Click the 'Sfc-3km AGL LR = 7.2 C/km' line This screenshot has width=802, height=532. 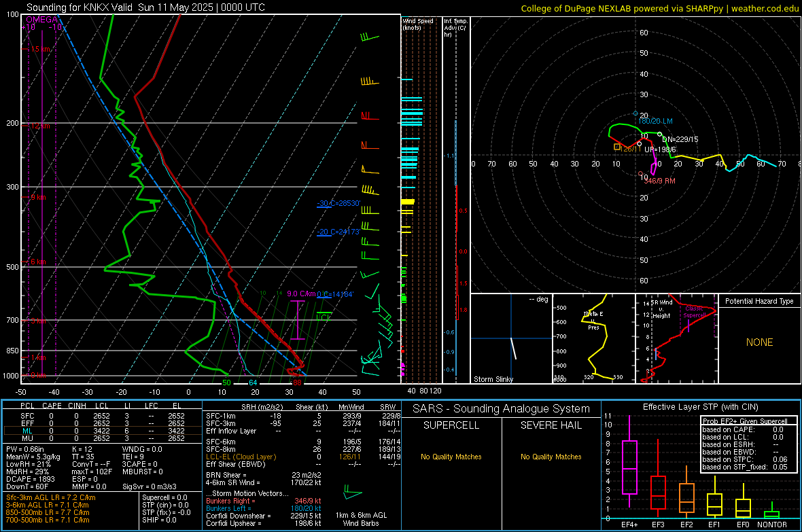pos(51,497)
